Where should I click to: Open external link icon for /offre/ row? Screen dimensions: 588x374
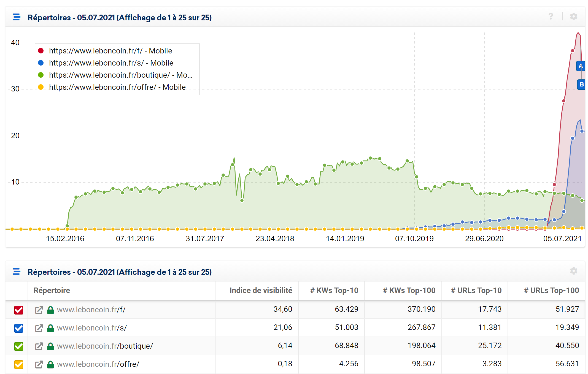[39, 364]
